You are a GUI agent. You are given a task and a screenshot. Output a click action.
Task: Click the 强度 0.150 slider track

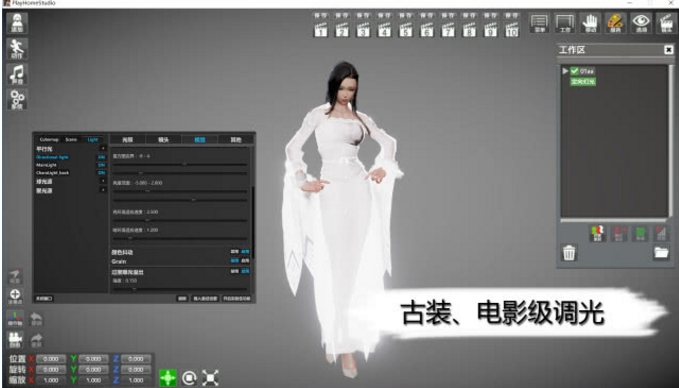point(180,289)
